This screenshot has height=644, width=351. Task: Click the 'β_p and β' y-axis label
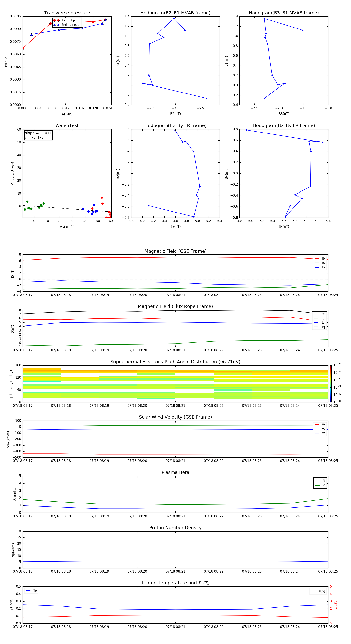14,494
